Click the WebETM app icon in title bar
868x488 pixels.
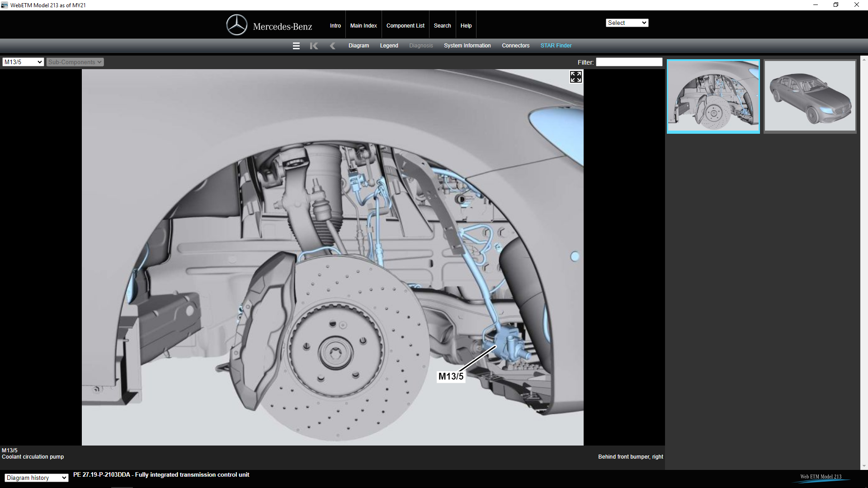pos(5,5)
